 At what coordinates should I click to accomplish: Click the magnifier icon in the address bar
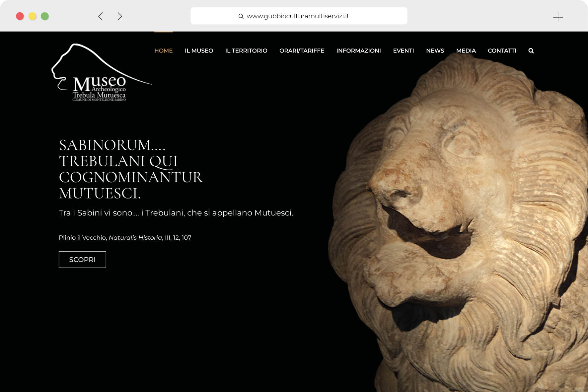[241, 16]
